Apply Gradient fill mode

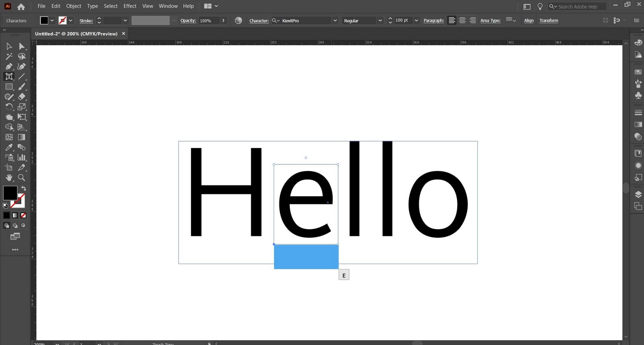coord(15,215)
